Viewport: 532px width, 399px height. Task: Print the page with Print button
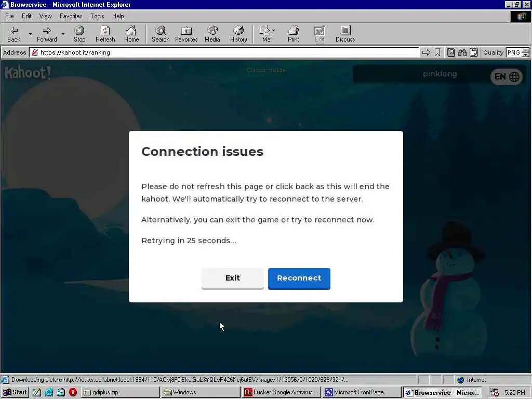pyautogui.click(x=294, y=34)
